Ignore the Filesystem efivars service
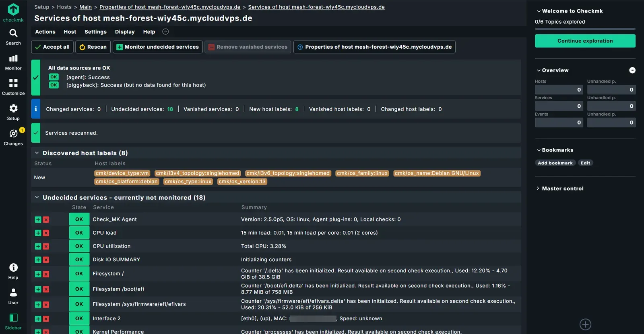The height and width of the screenshot is (334, 644). pyautogui.click(x=46, y=305)
